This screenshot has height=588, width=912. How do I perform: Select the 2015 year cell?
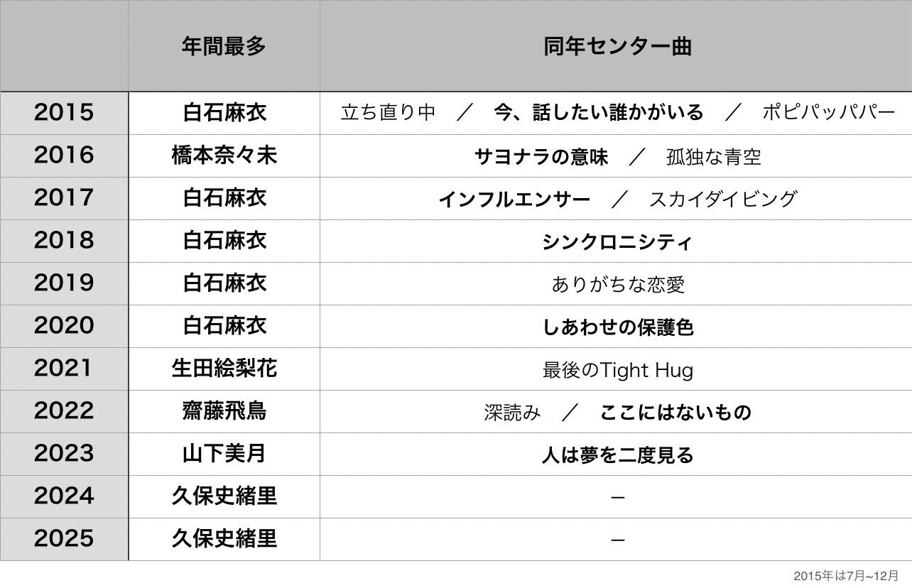(x=64, y=113)
